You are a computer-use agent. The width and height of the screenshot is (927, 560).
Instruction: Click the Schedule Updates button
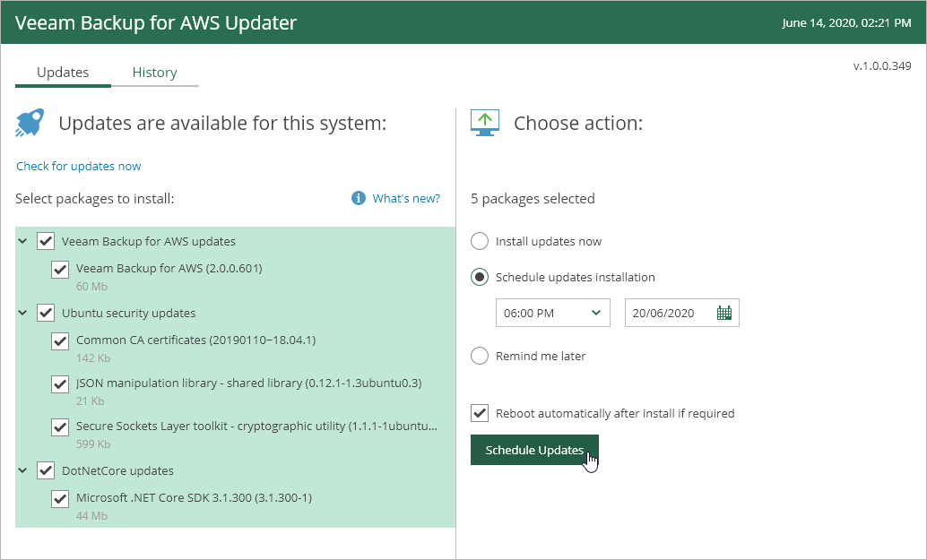[534, 450]
